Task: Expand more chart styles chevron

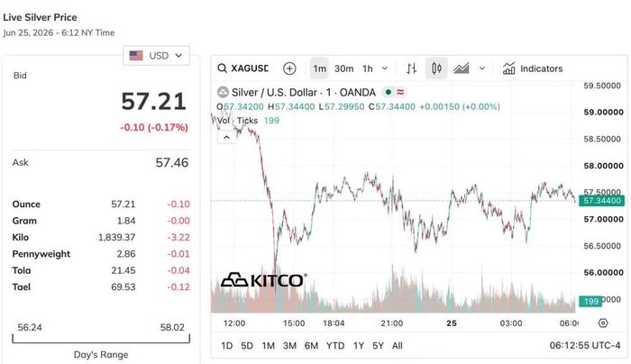Action: (481, 68)
